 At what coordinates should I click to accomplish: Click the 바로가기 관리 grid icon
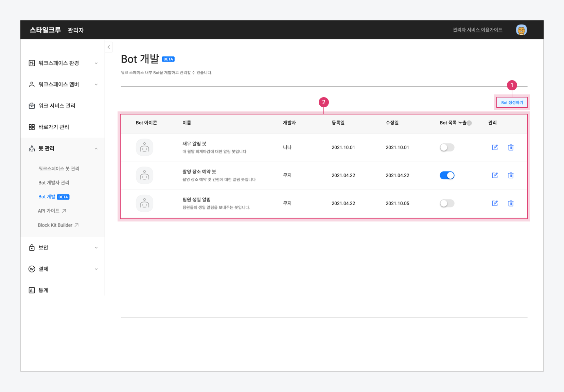pos(32,127)
